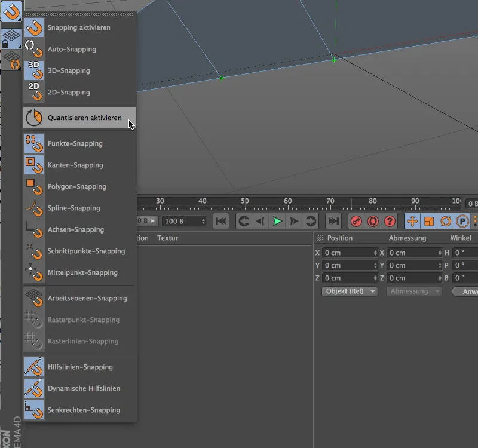Step forward one frame
478x448 pixels.
coord(294,221)
